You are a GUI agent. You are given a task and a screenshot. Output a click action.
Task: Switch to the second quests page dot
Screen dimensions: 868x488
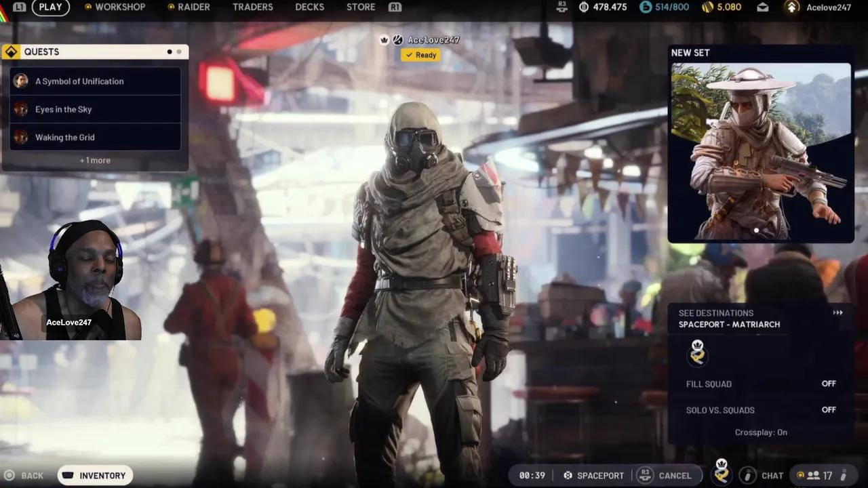click(179, 52)
